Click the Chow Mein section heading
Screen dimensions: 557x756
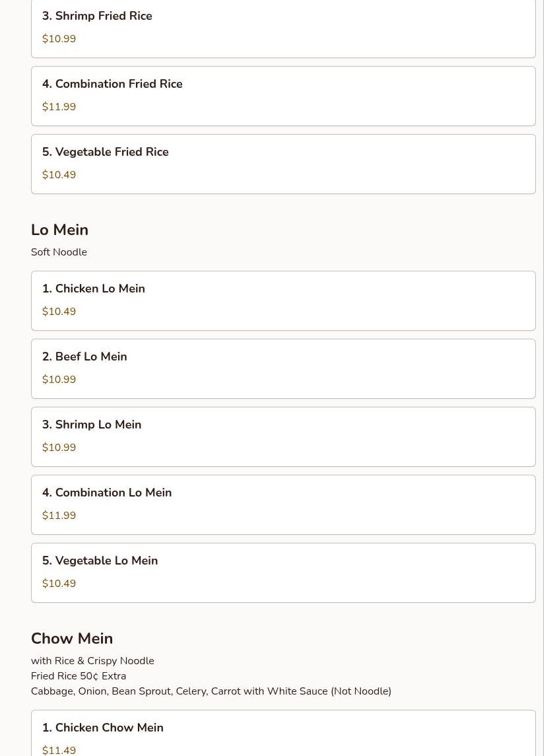pos(72,638)
